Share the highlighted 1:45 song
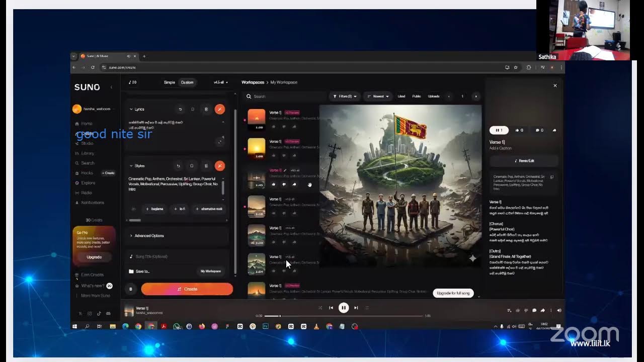Viewport: 644px width, 362px height. click(x=294, y=185)
